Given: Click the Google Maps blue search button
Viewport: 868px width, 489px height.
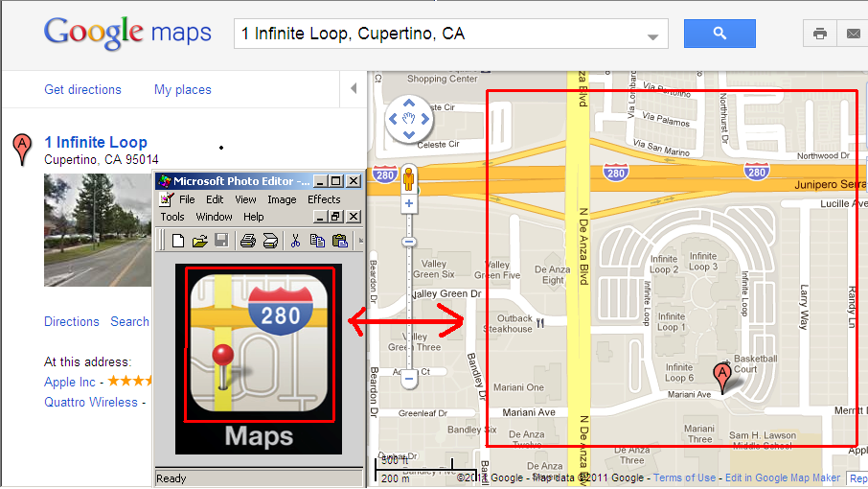Looking at the screenshot, I should click(720, 34).
